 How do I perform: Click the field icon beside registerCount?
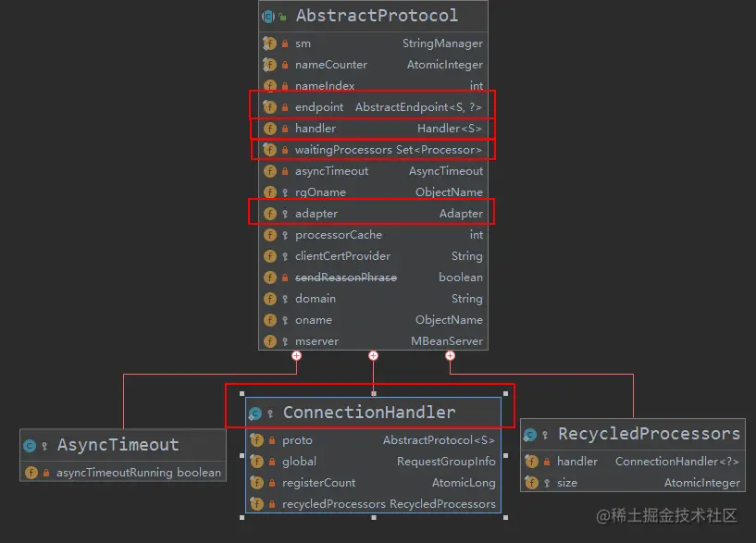[256, 483]
